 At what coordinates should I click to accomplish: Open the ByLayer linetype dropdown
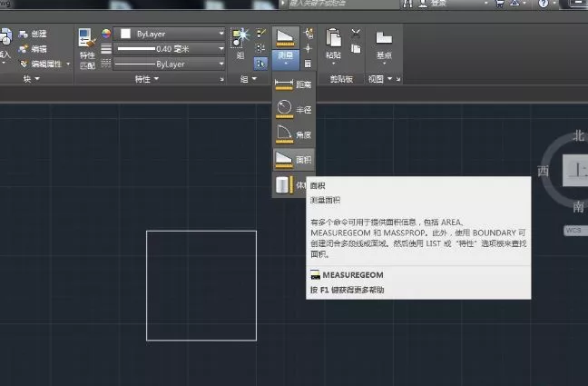coord(221,64)
